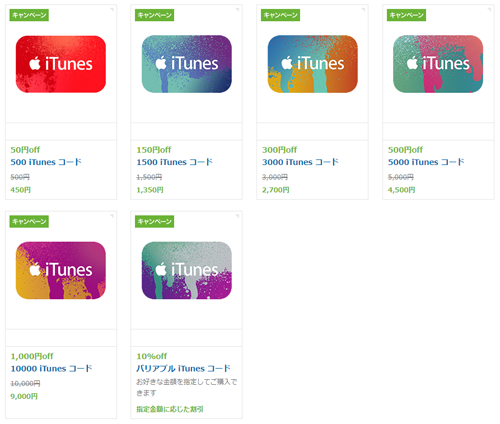Click the 10000 iTunes コード link

(x=51, y=368)
